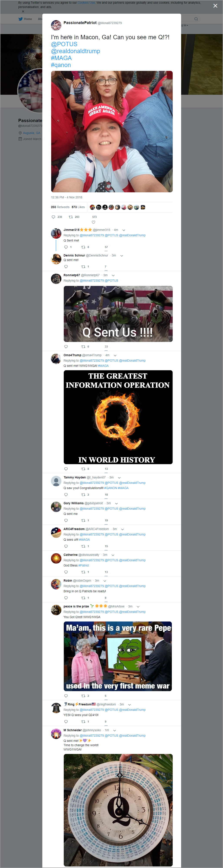Open the Cookies Use policy link
The width and height of the screenshot is (223, 868).
[x=86, y=3]
